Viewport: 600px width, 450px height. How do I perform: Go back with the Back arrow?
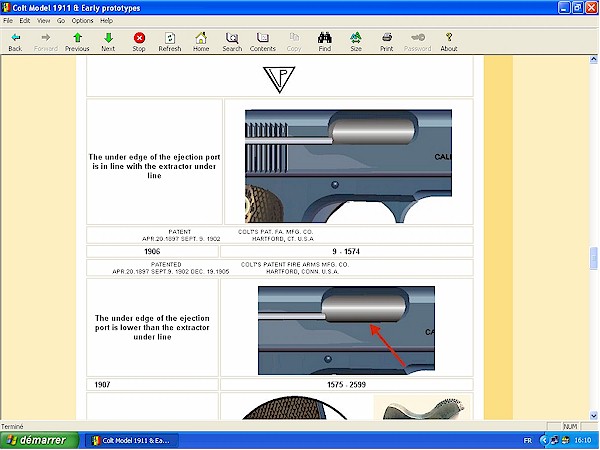coord(15,41)
